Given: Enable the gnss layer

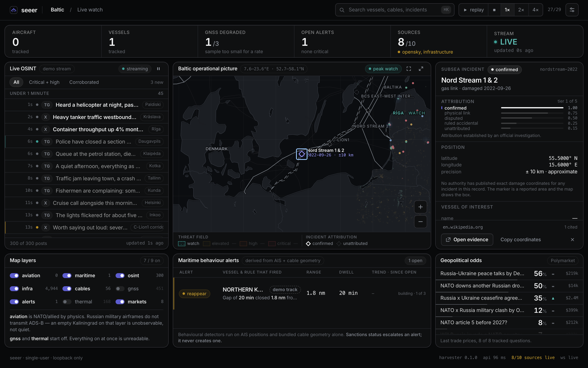Looking at the screenshot, I should click(x=120, y=289).
